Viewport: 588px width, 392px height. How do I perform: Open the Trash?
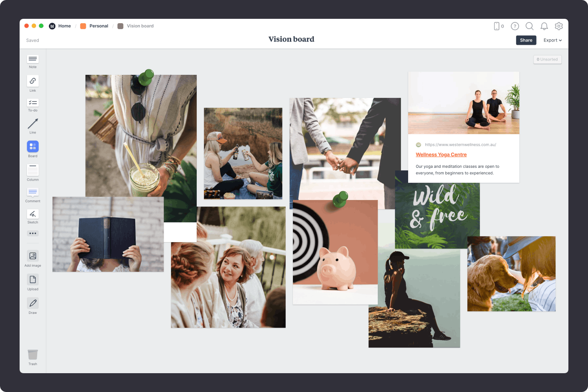(33, 355)
